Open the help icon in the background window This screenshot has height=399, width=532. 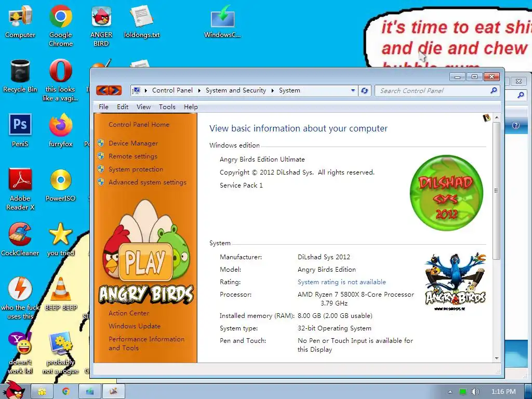[516, 126]
